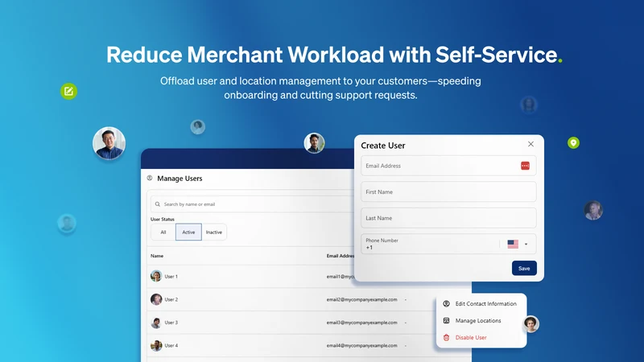Open the phone country code dropdown arrow

pyautogui.click(x=526, y=245)
